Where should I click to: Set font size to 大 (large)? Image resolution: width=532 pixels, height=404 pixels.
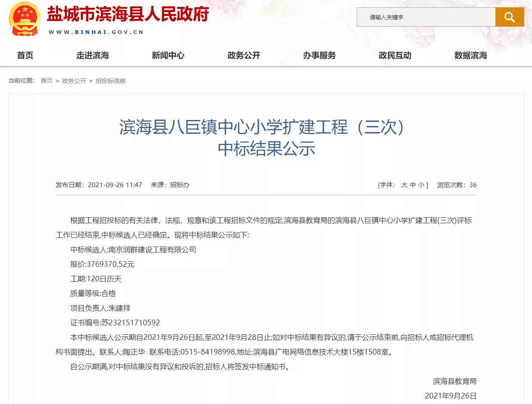point(404,185)
